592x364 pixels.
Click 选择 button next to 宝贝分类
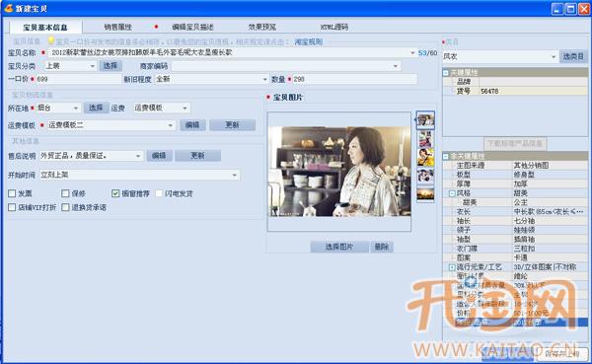click(x=111, y=66)
